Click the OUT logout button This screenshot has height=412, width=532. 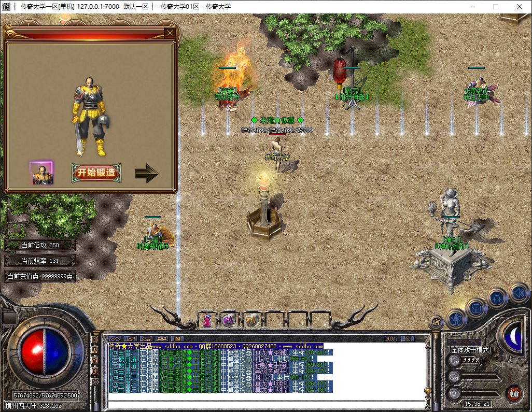[391, 338]
